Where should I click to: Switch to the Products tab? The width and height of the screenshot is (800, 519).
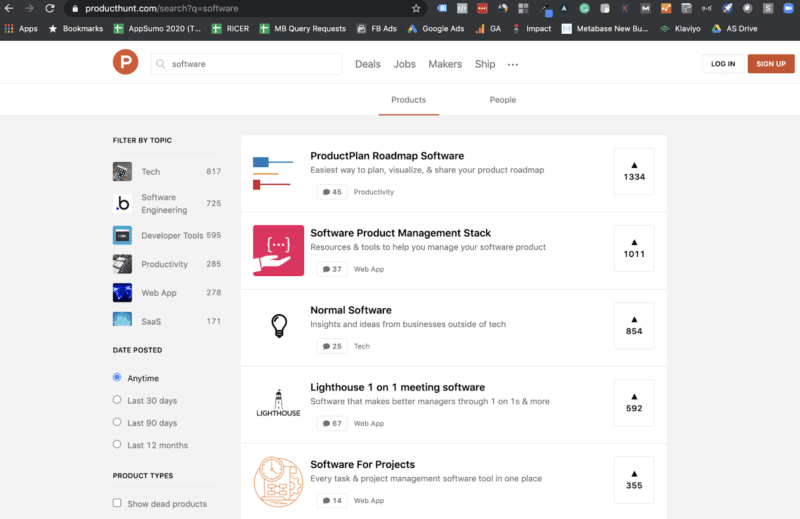(409, 100)
